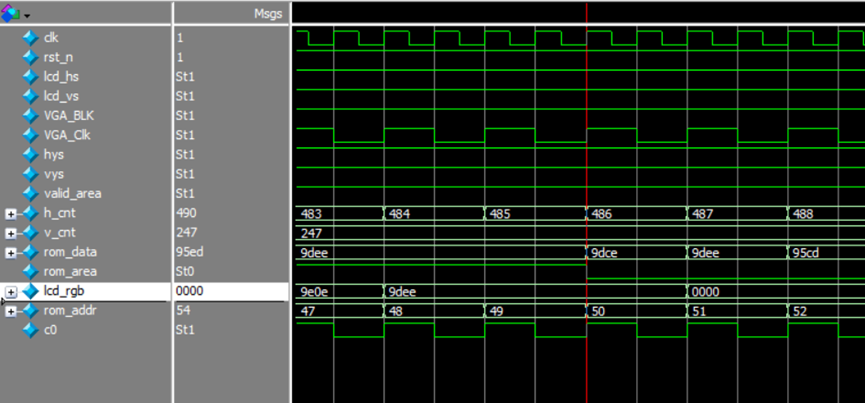865x403 pixels.
Task: Click the 486 segment of h_cnt waveform
Action: (x=637, y=213)
